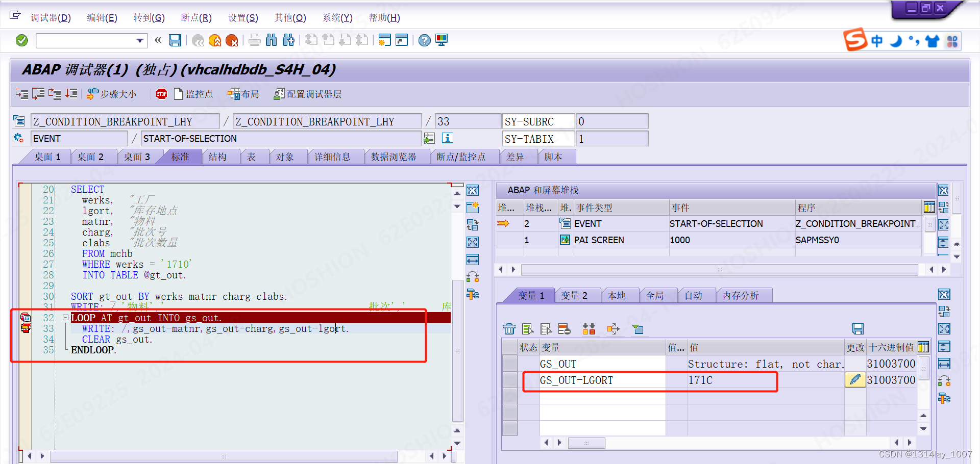Switch to the 桌面 1 tab
Viewport: 980px width, 464px height.
point(47,157)
